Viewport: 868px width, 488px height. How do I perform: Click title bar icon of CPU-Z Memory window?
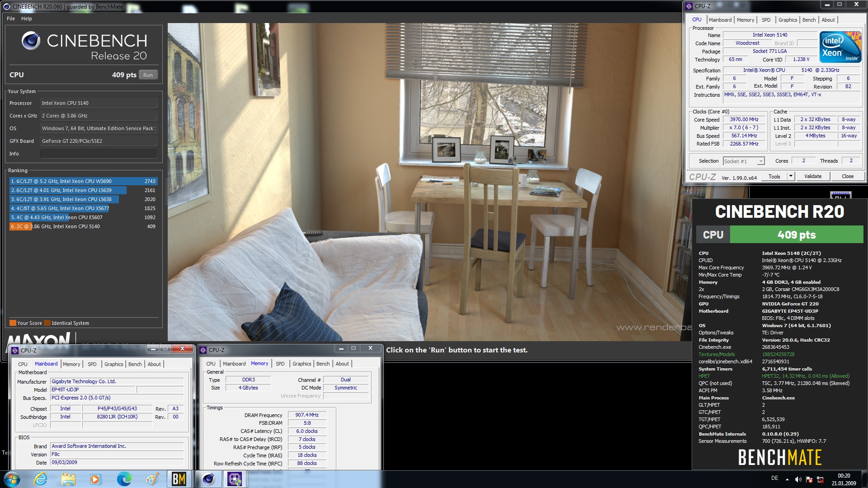[x=203, y=350]
